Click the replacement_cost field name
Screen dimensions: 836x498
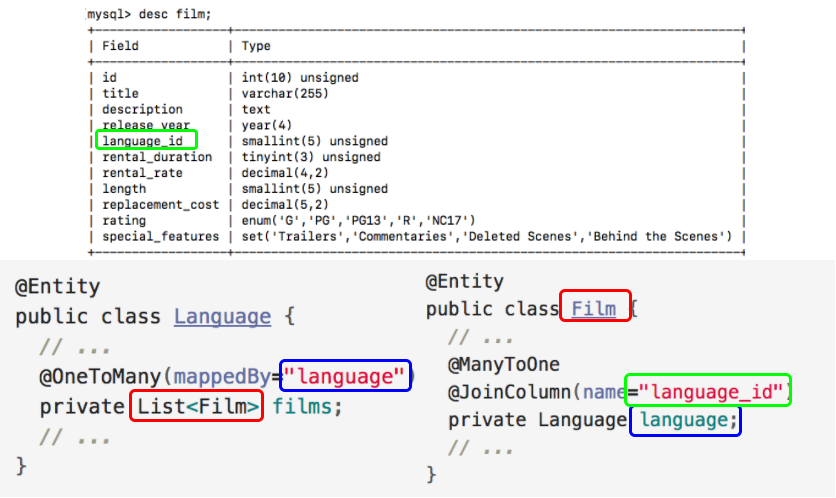[x=160, y=204]
